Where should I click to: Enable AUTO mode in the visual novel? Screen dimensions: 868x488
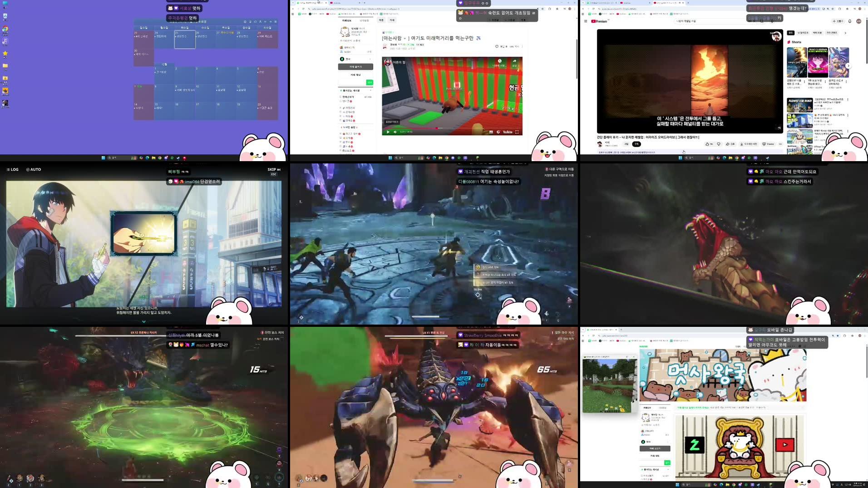click(33, 169)
